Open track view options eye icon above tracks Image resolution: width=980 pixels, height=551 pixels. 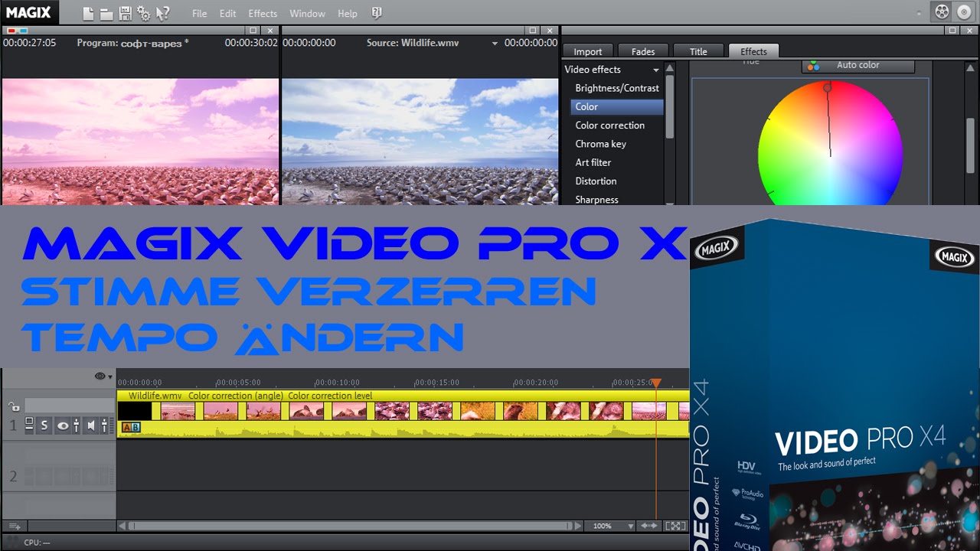click(x=100, y=377)
